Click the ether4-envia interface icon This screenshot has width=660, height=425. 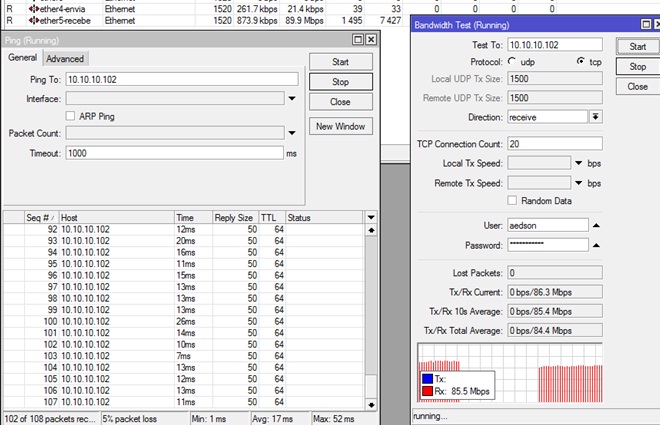[x=34, y=9]
